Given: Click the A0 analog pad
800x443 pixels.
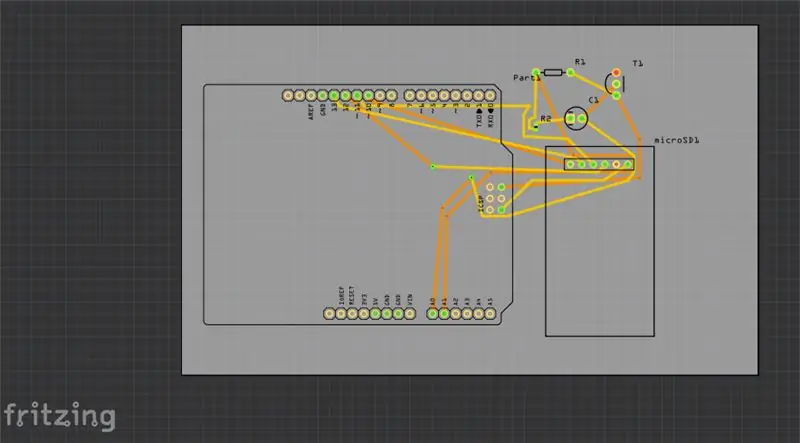Looking at the screenshot, I should tap(433, 313).
